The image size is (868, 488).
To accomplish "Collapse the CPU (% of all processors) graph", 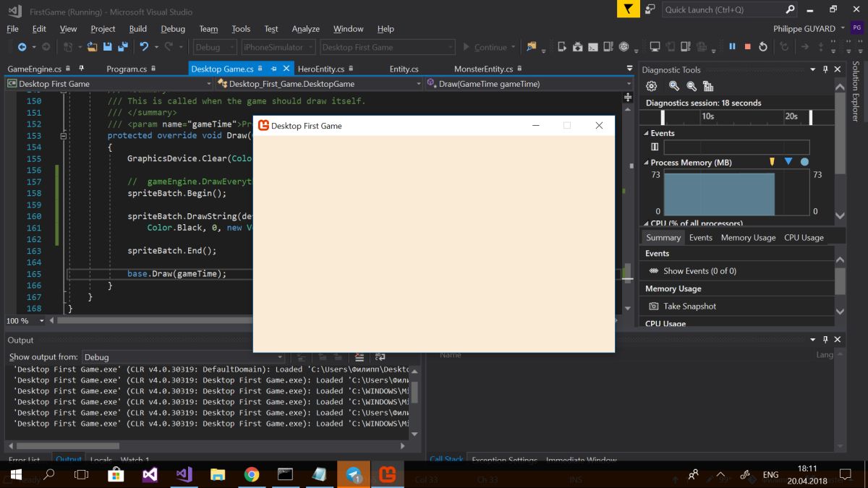I will [x=646, y=223].
